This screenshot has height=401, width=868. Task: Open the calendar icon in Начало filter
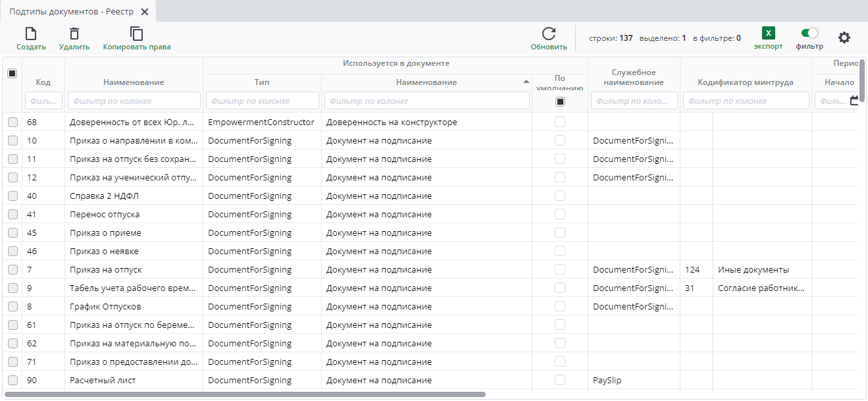[854, 101]
